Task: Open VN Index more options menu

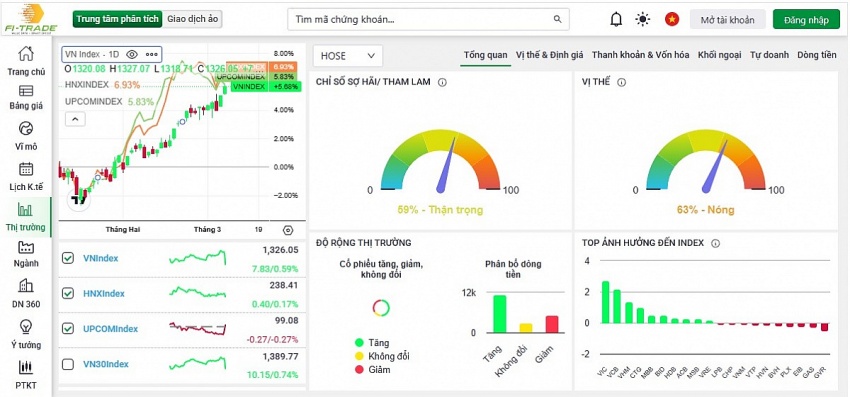Action: pos(152,54)
